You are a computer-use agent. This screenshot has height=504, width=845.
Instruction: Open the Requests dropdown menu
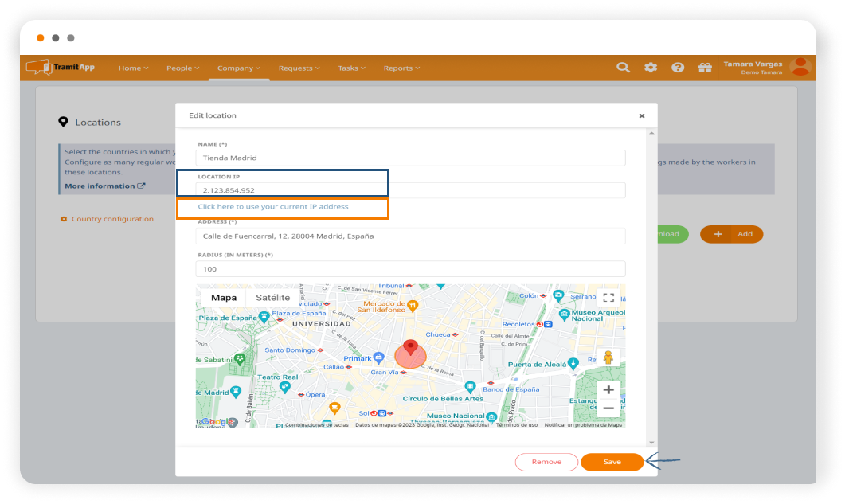(x=299, y=68)
